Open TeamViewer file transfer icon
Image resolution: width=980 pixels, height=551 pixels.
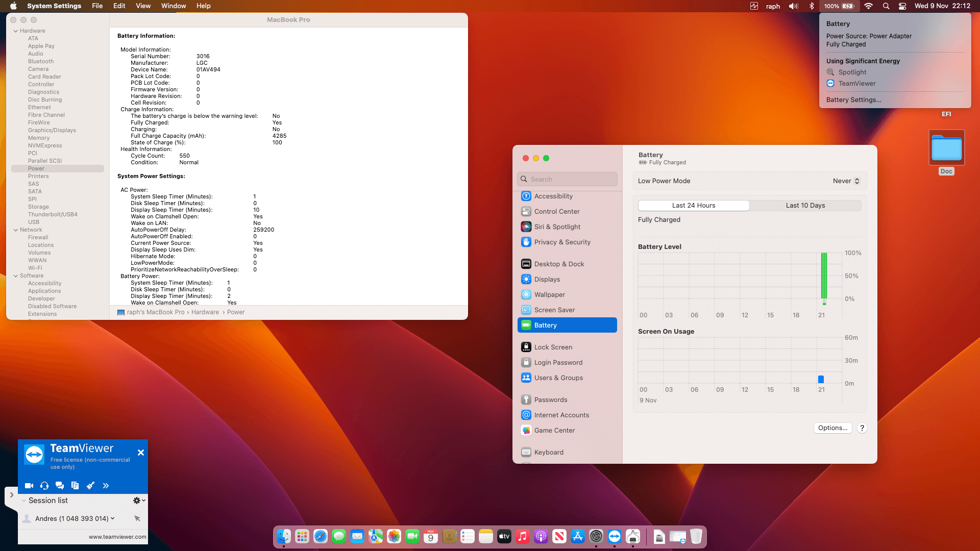[75, 486]
